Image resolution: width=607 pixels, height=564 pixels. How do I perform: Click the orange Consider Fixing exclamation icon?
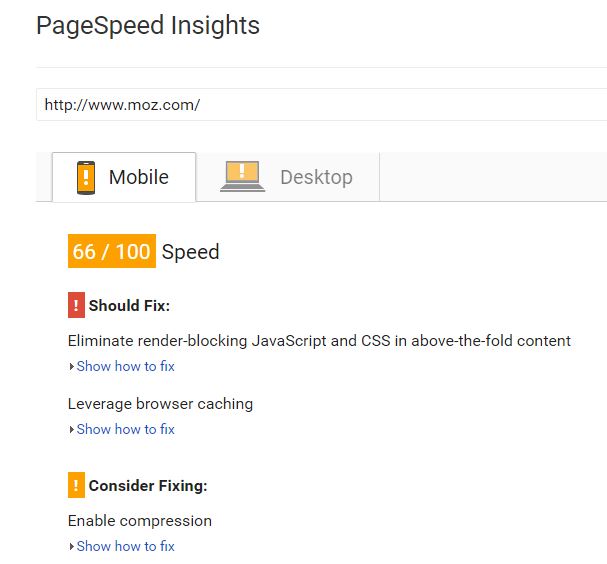click(x=76, y=485)
